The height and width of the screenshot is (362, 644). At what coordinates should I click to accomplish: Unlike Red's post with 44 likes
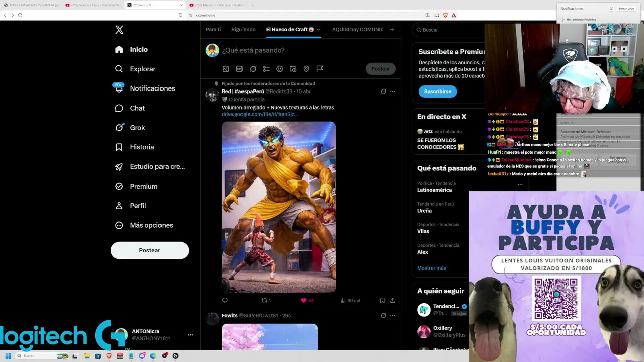tap(307, 300)
